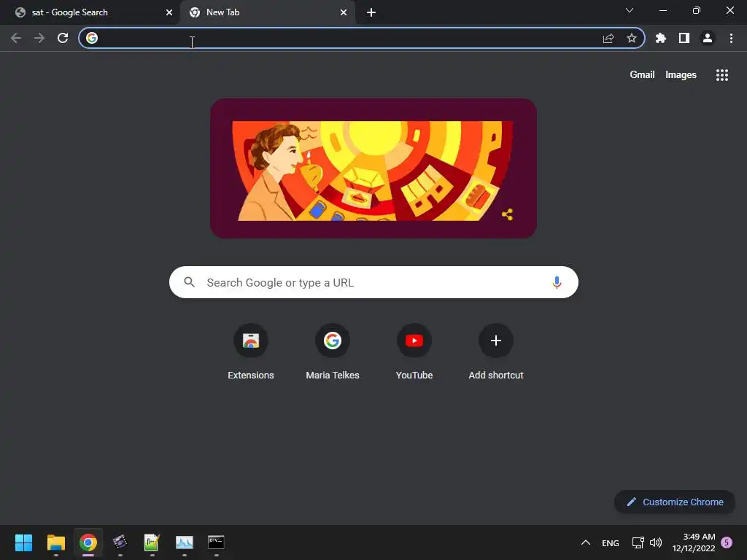Reload the current page
Viewport: 747px width, 560px height.
click(x=63, y=38)
